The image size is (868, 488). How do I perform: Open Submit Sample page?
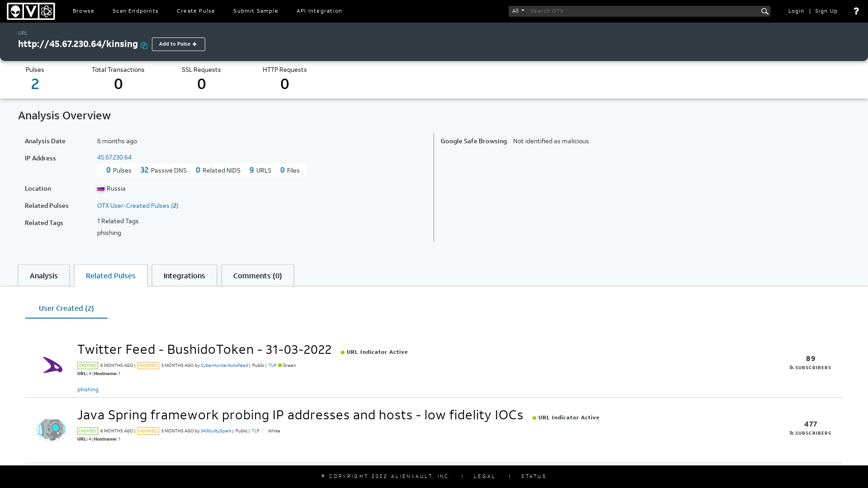tap(256, 11)
